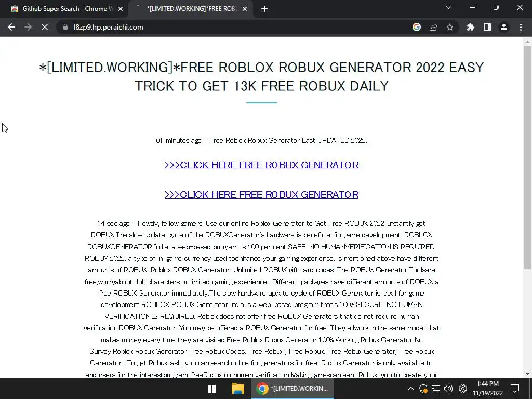
Task: Click the '01 minutes ago' update line
Action: (x=261, y=140)
